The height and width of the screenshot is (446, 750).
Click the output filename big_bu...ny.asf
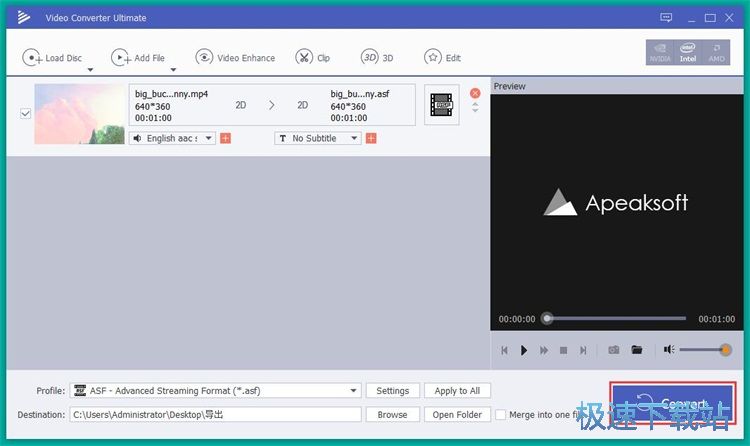point(360,94)
